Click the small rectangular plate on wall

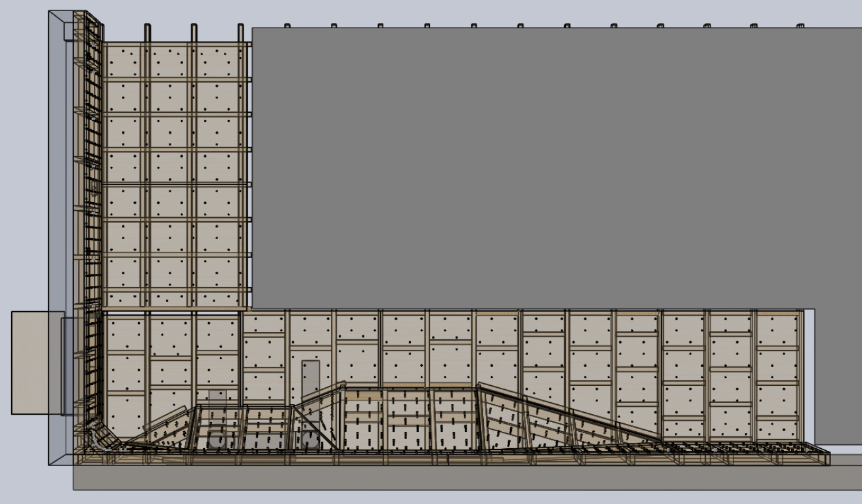click(x=217, y=394)
